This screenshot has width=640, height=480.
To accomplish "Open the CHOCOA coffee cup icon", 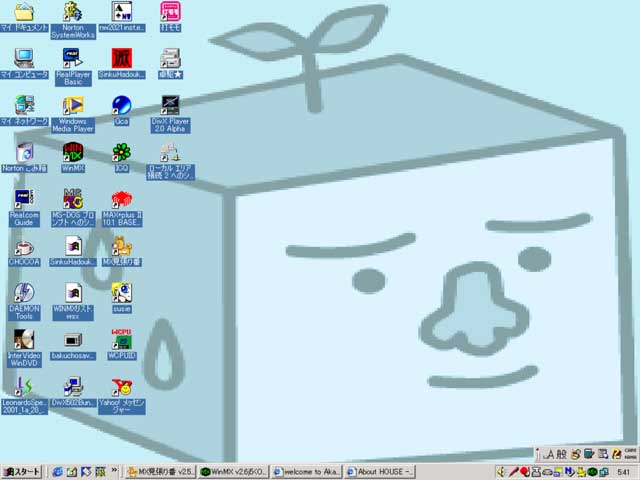I will (x=24, y=246).
